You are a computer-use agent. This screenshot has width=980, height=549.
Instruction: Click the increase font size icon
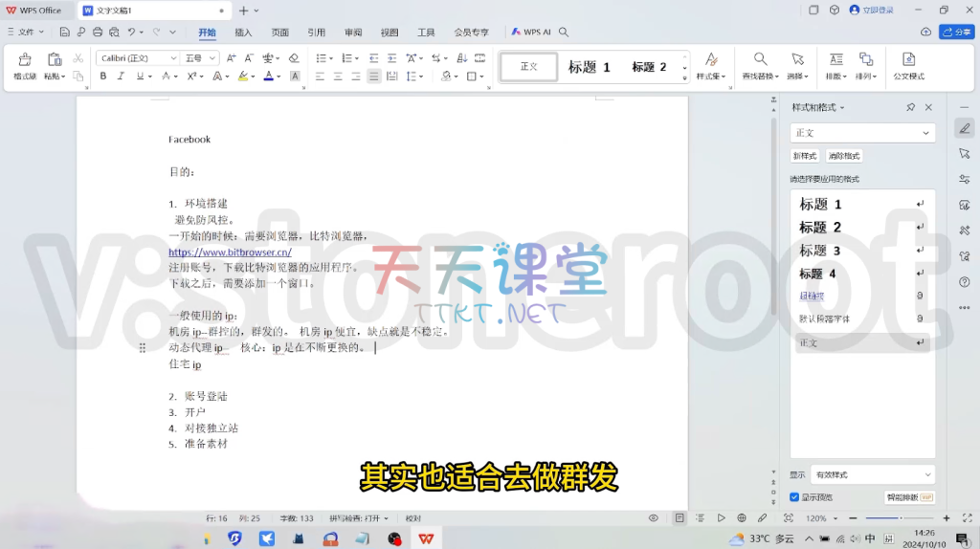click(x=231, y=58)
